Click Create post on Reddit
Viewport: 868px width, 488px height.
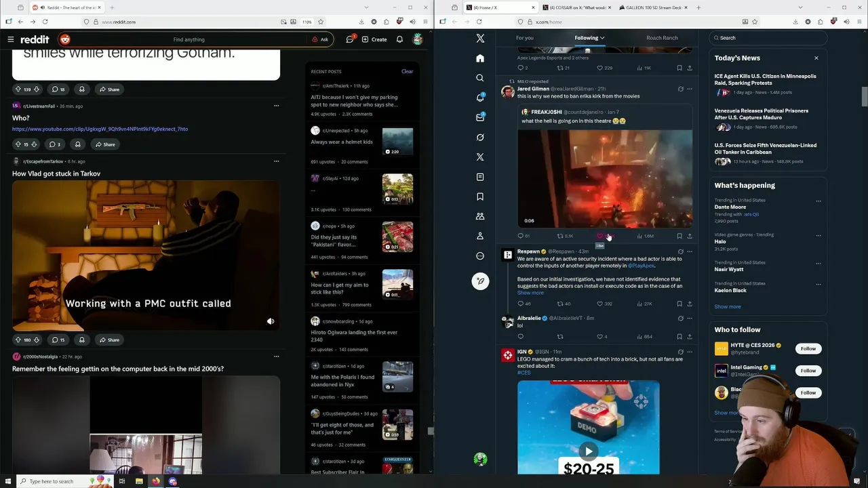click(x=374, y=39)
